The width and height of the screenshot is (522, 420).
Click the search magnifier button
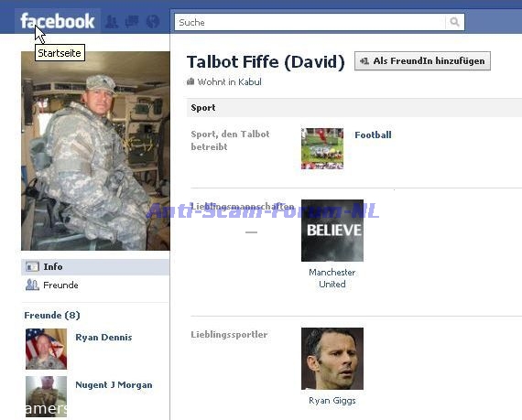(x=454, y=22)
